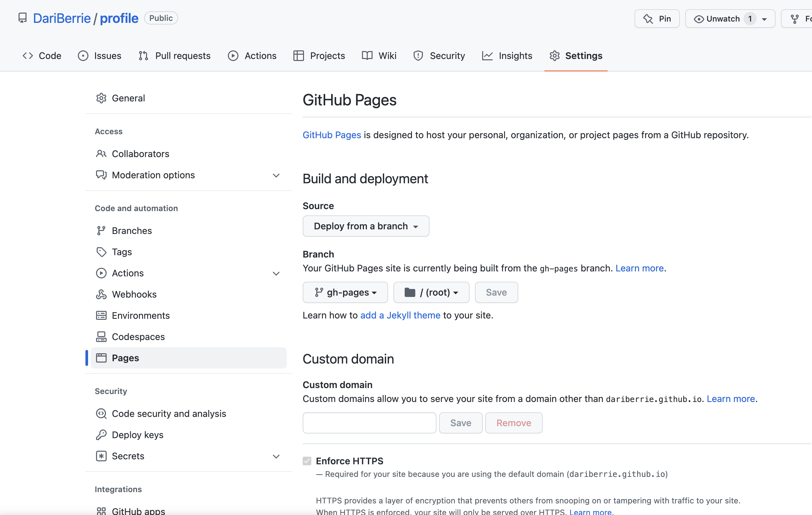Click the GitHub apps grid icon

point(101,511)
